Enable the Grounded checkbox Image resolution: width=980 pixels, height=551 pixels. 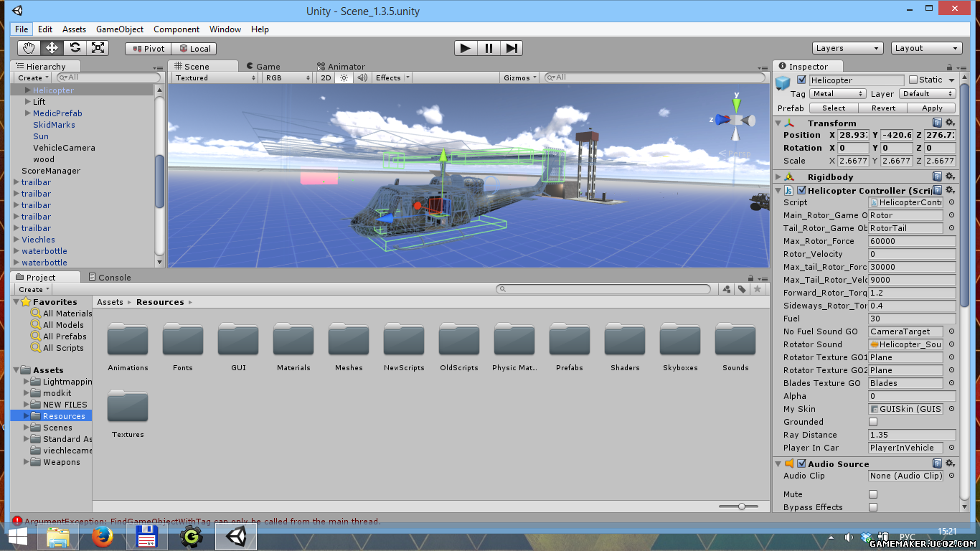click(x=873, y=422)
